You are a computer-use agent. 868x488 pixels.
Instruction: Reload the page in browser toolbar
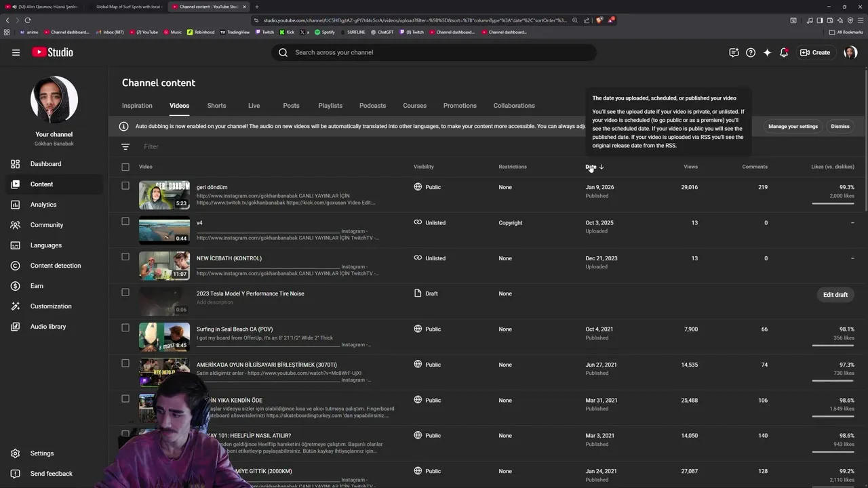pyautogui.click(x=27, y=20)
